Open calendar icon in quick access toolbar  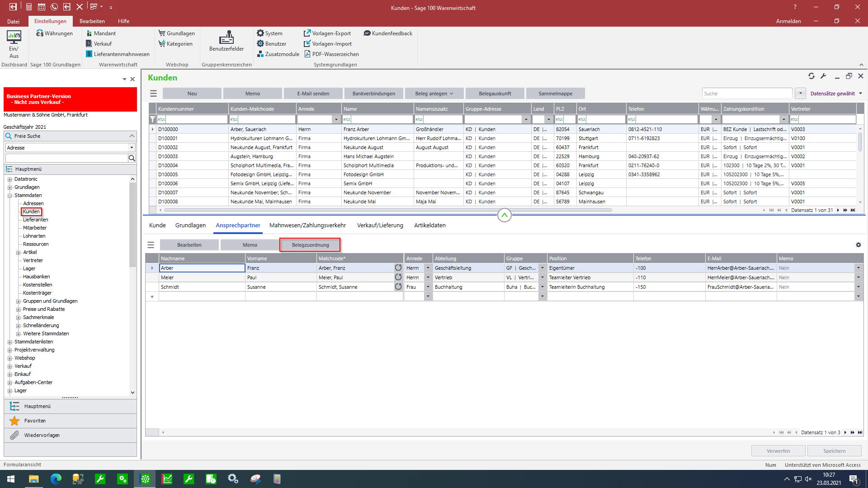pyautogui.click(x=42, y=7)
